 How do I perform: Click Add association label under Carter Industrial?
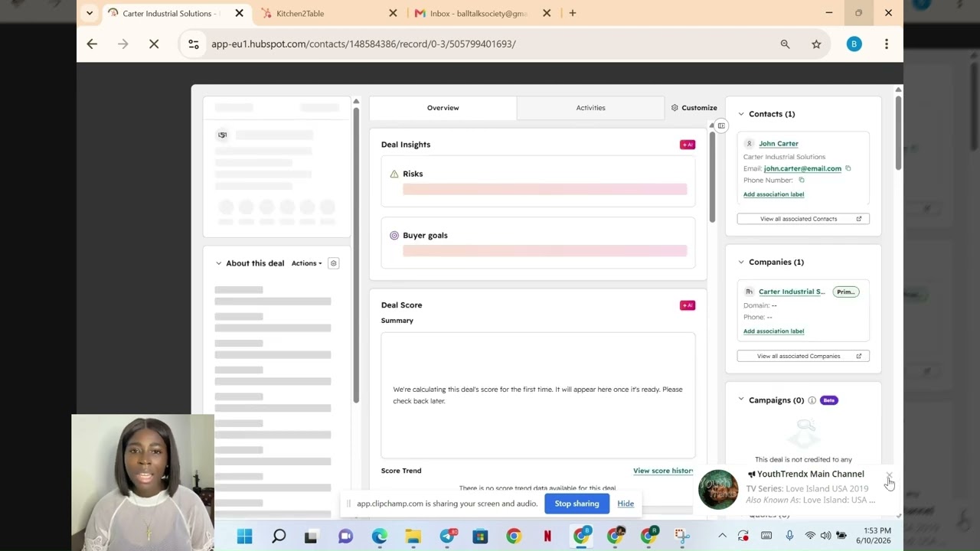click(773, 331)
